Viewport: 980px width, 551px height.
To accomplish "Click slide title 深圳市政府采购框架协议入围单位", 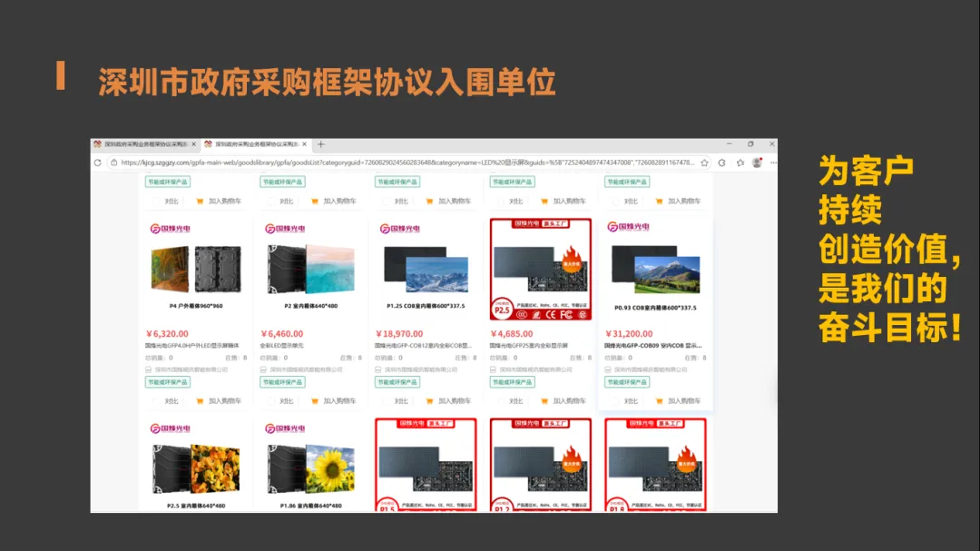I will (327, 83).
